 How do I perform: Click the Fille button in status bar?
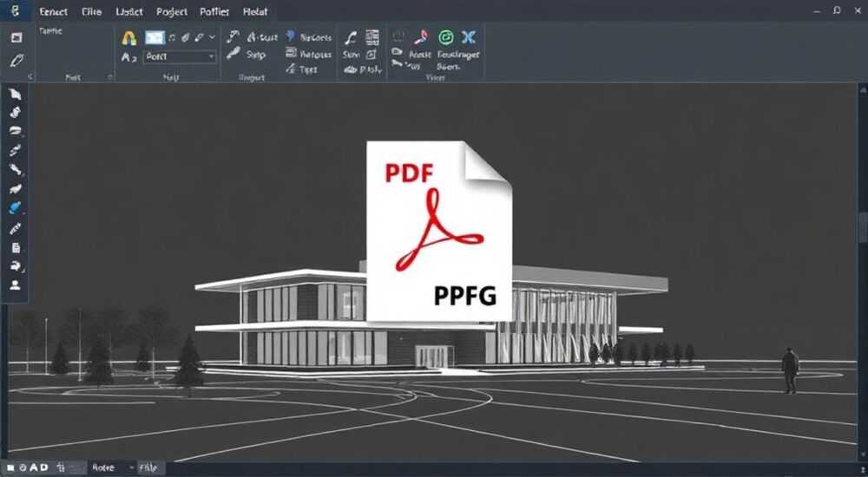[x=148, y=467]
